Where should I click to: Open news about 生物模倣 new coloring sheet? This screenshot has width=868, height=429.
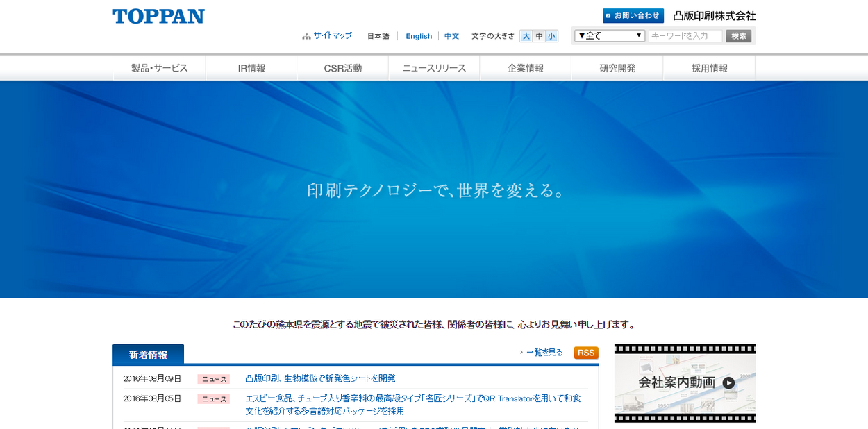coord(320,378)
